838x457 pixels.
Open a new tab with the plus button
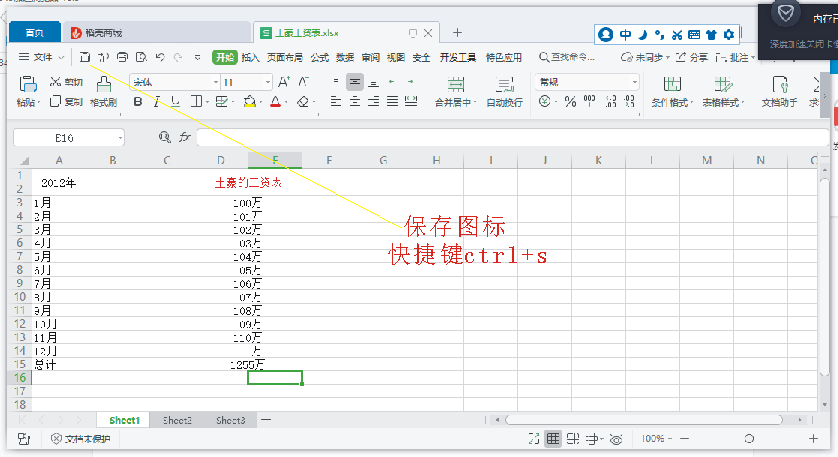coord(457,33)
